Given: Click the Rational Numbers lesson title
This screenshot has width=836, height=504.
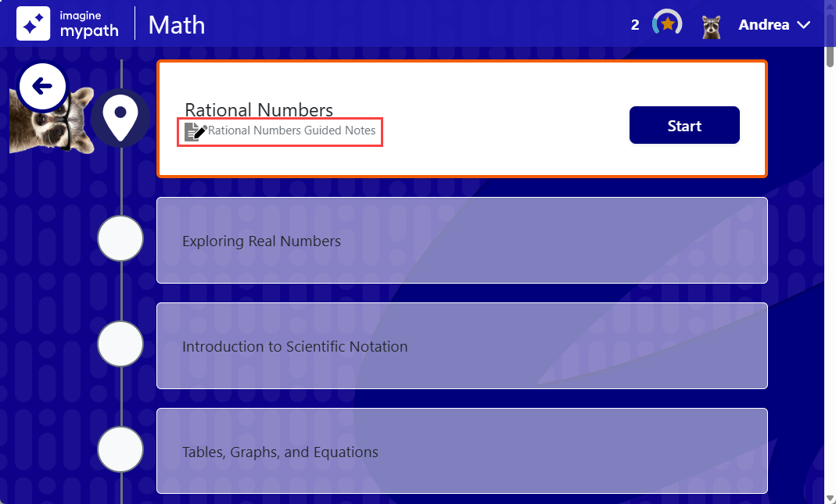Looking at the screenshot, I should [x=259, y=109].
